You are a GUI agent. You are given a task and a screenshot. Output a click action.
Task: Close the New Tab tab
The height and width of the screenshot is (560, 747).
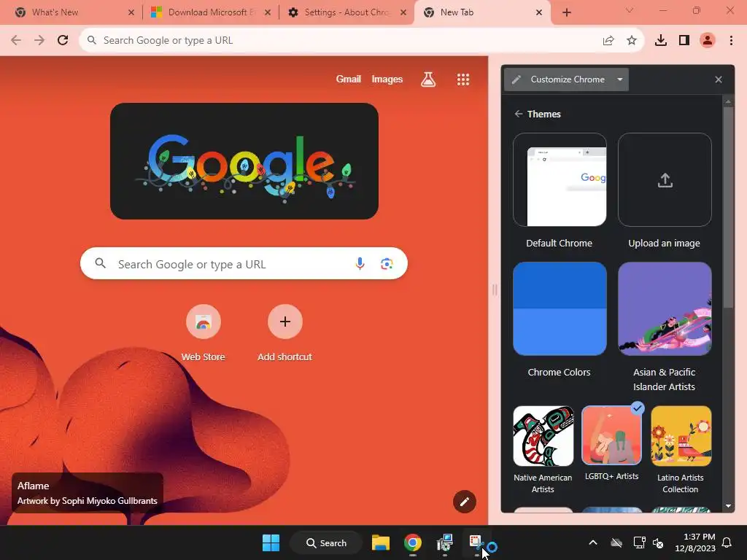(539, 12)
